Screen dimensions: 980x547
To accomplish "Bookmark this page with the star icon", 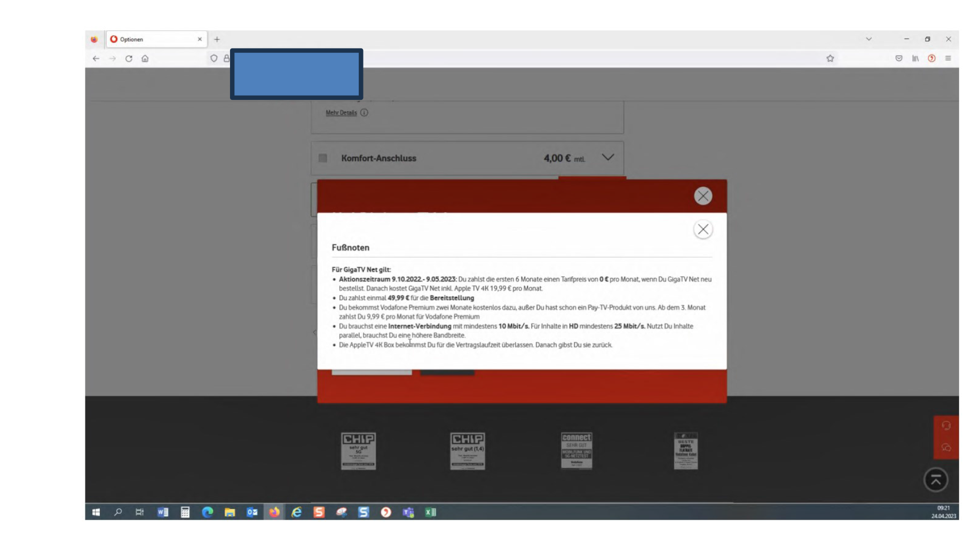I will pos(830,59).
